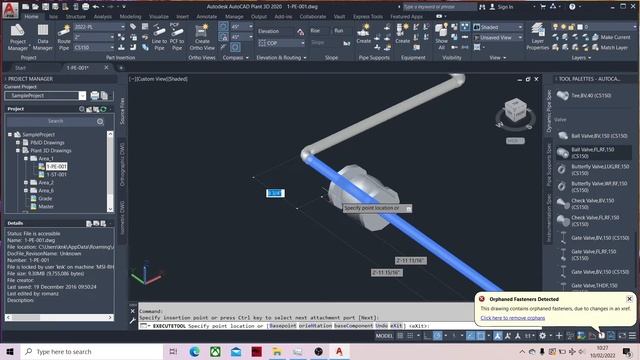Open the pipe size dropdown showing 2"

pos(94,37)
